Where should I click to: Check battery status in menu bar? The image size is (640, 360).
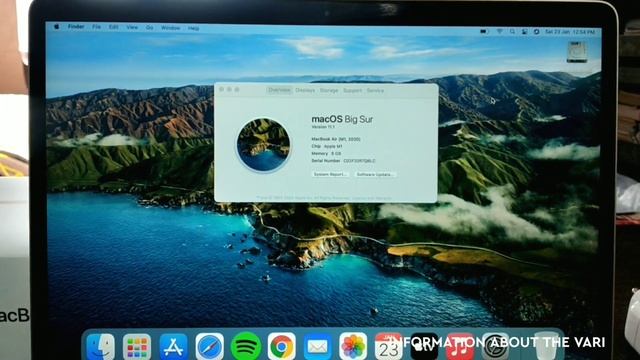484,31
